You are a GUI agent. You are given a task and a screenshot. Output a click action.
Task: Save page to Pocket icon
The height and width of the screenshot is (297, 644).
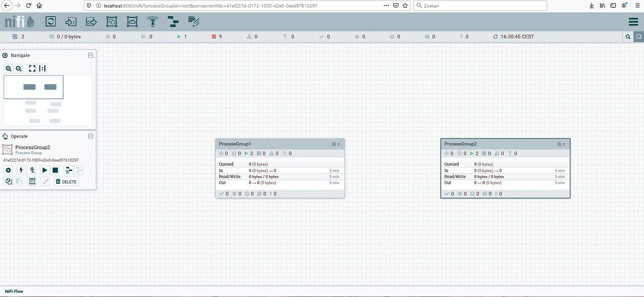tap(396, 6)
